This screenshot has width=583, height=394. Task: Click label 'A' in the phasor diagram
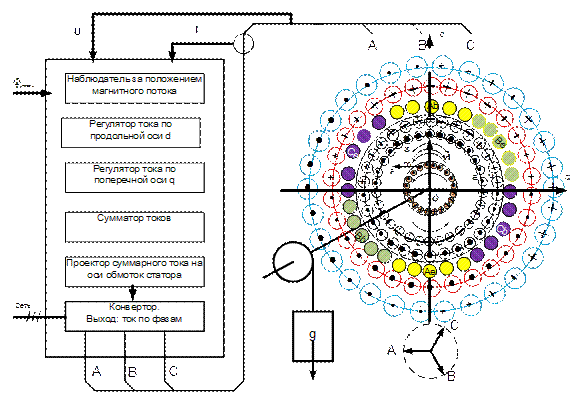391,350
